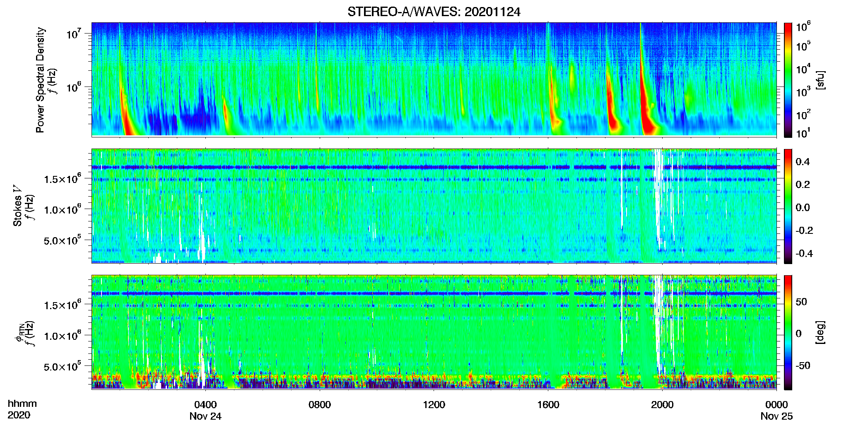The width and height of the screenshot is (868, 447).
Task: Click the 0800 time tick label
Action: [320, 405]
